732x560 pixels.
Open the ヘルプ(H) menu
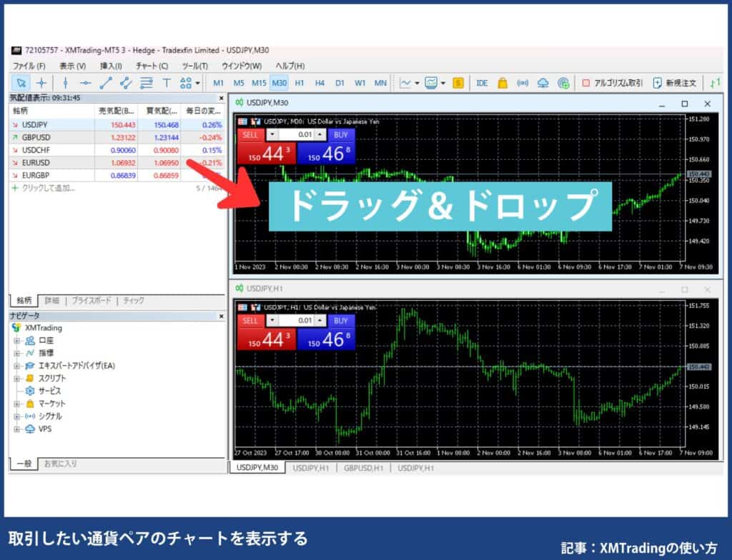290,66
